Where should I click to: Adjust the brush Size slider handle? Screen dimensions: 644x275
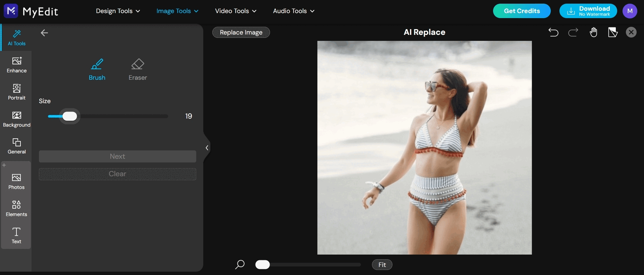[x=70, y=116]
